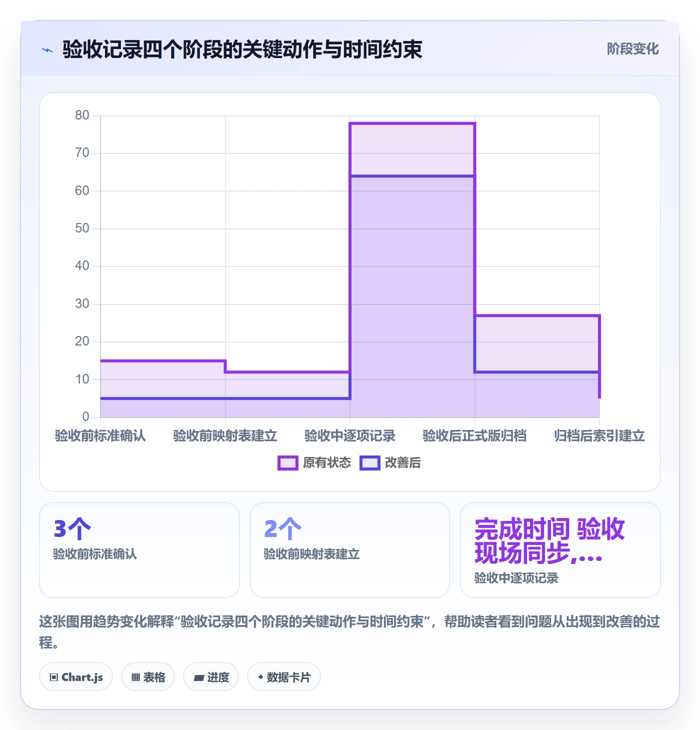Click the 改善后 legend label
700x730 pixels.
403,463
